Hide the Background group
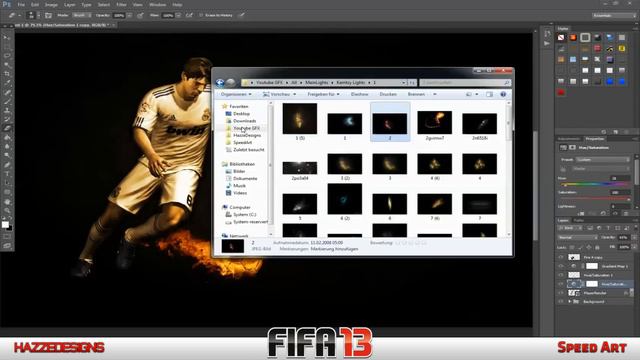 click(560, 302)
